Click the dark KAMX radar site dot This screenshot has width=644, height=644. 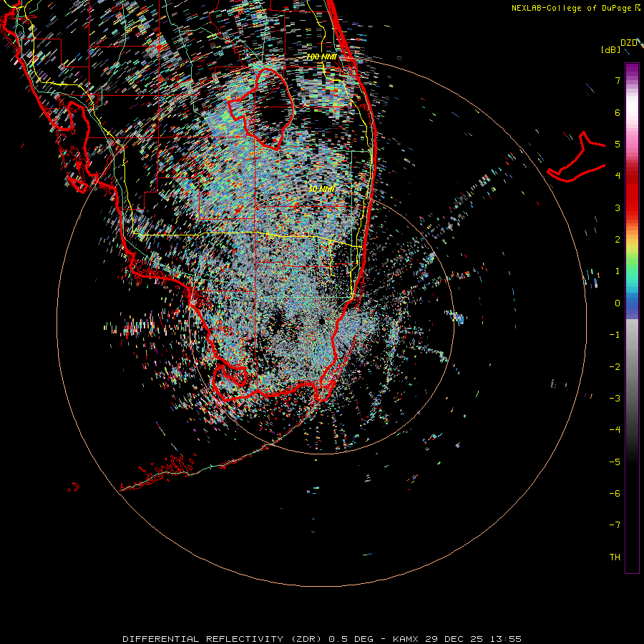pos(322,321)
